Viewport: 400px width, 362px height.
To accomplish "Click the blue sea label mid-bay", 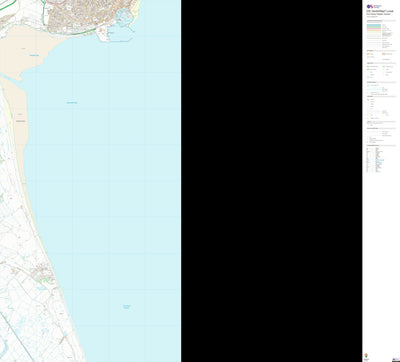I will coord(72,103).
